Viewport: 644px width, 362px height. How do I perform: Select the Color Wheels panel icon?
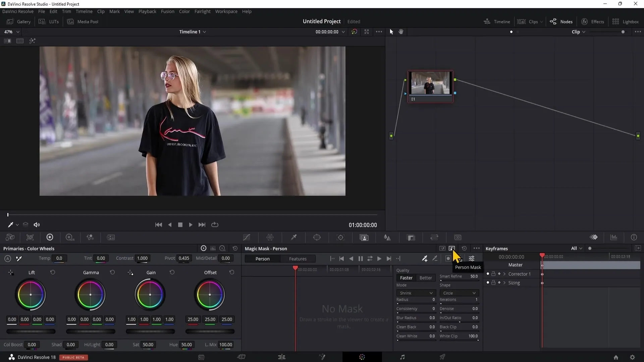pyautogui.click(x=50, y=237)
